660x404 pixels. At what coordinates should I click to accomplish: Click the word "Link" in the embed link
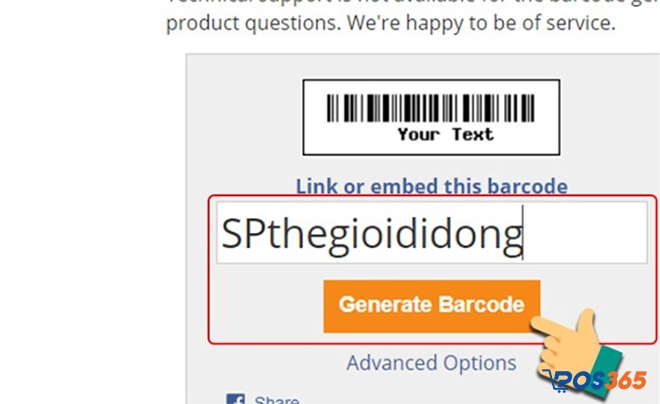pos(315,186)
